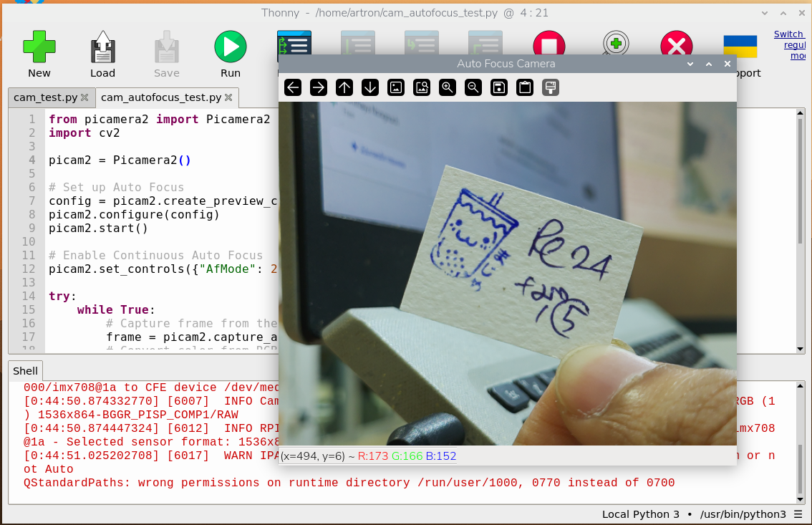This screenshot has height=525, width=812.
Task: Pan the camera image right
Action: [x=319, y=87]
